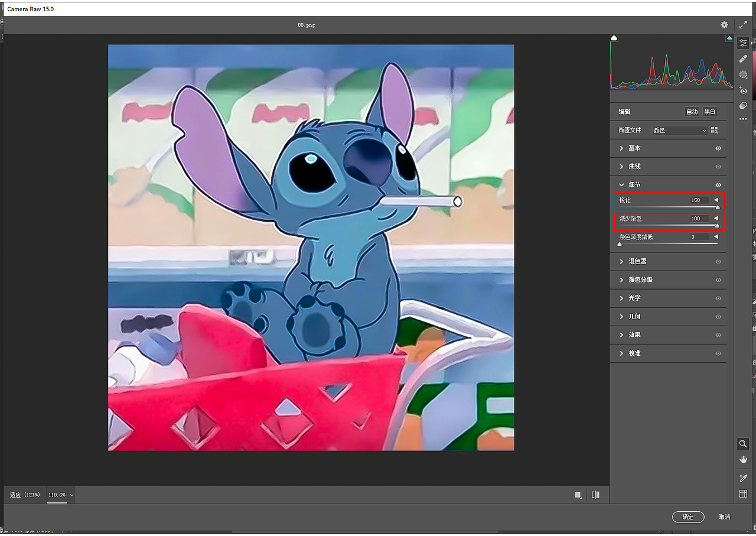This screenshot has width=756, height=536.
Task: Expand the 锐化 sharpening sub-options triangle
Action: point(716,200)
